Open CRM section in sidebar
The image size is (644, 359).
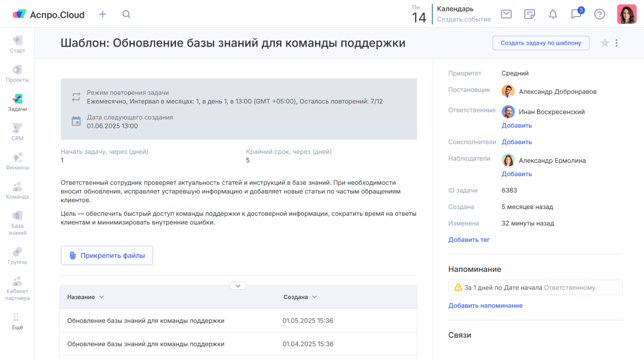17,132
